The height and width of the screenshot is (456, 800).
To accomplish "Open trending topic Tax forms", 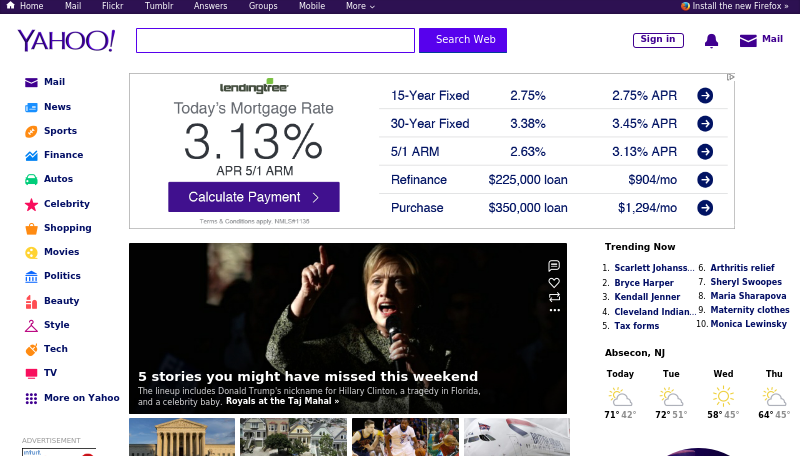I will 636,326.
